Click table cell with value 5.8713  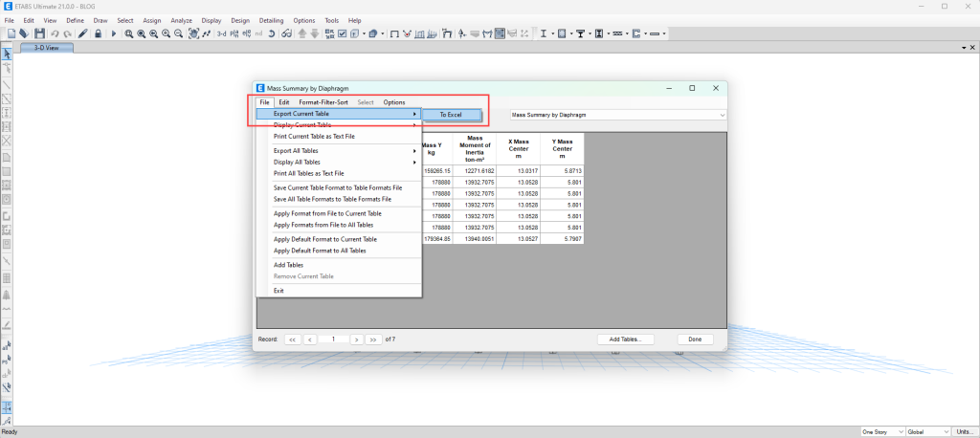point(562,170)
